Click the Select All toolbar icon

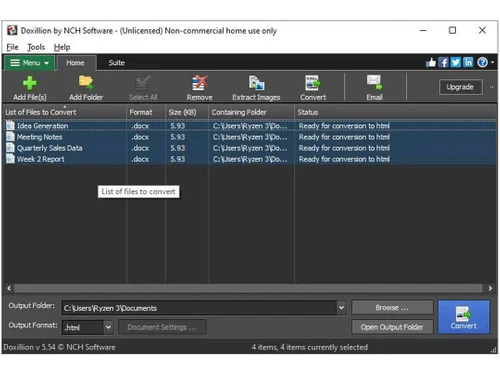143,88
